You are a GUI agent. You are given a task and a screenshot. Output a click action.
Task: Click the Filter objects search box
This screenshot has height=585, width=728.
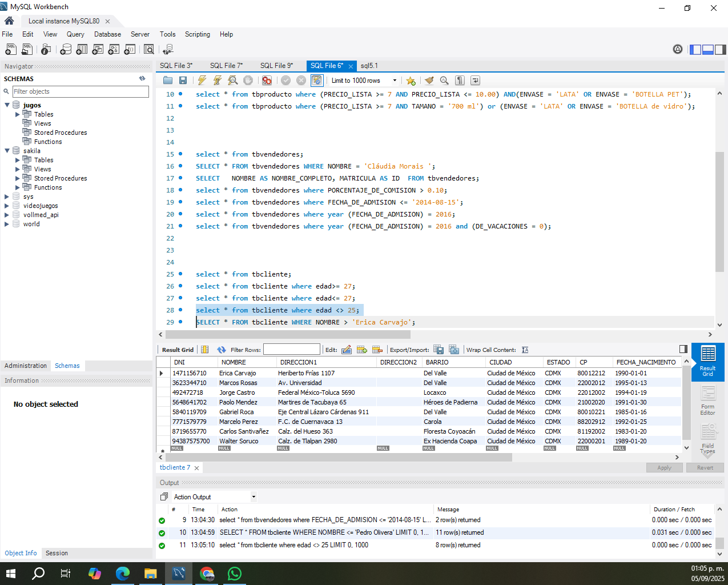point(81,91)
